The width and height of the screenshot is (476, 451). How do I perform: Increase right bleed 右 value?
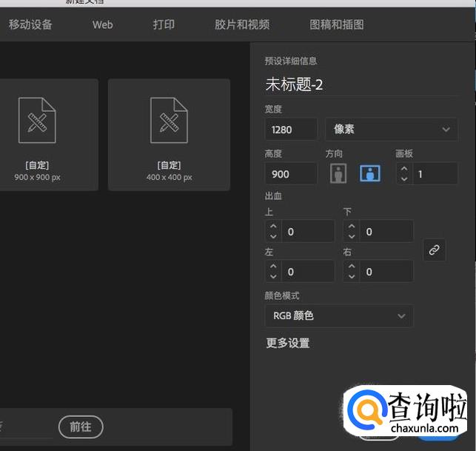tap(352, 267)
